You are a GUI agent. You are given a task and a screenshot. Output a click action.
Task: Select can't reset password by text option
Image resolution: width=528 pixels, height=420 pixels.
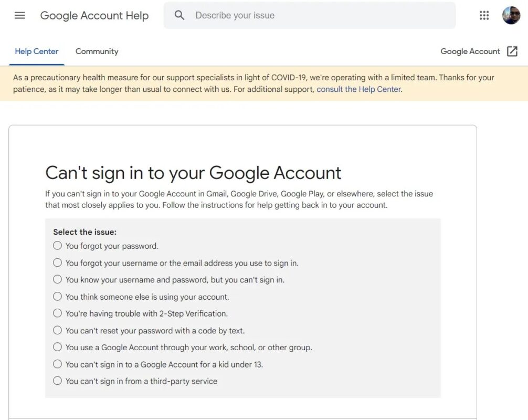tap(57, 330)
